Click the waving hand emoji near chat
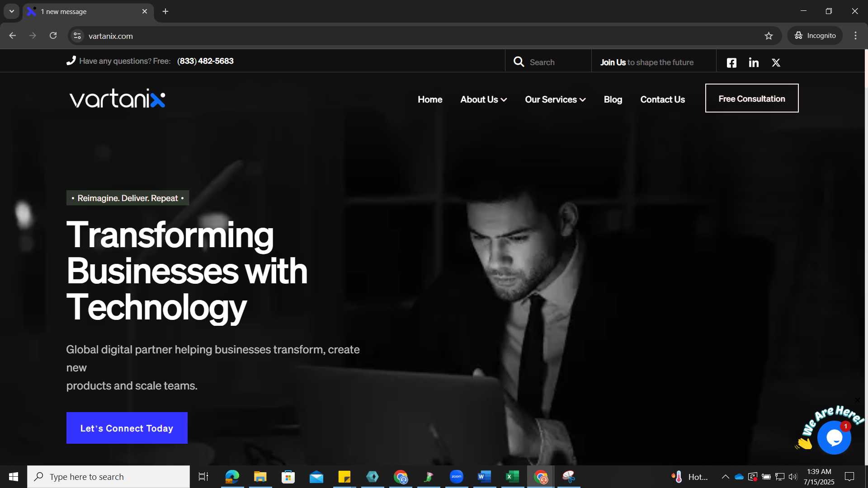This screenshot has height=488, width=868. 804,443
